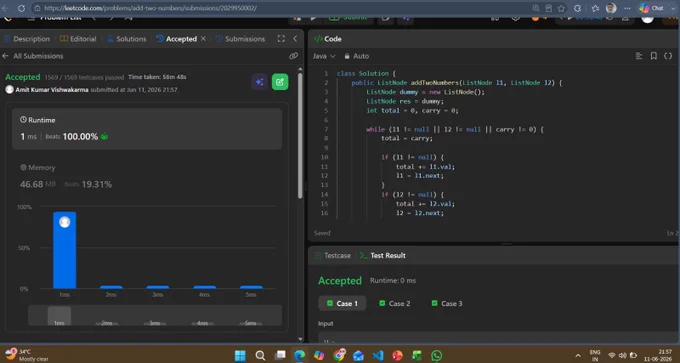Go back to All Submissions

tap(33, 56)
